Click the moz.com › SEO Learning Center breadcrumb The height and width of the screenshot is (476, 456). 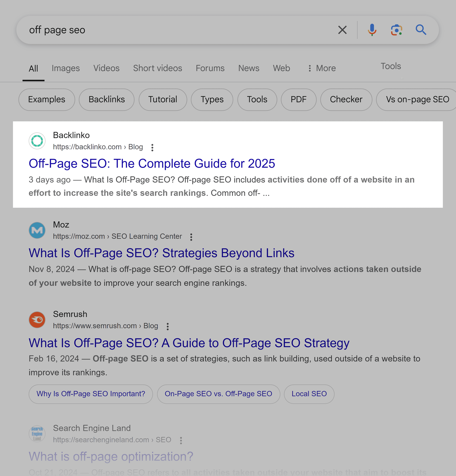pyautogui.click(x=117, y=236)
